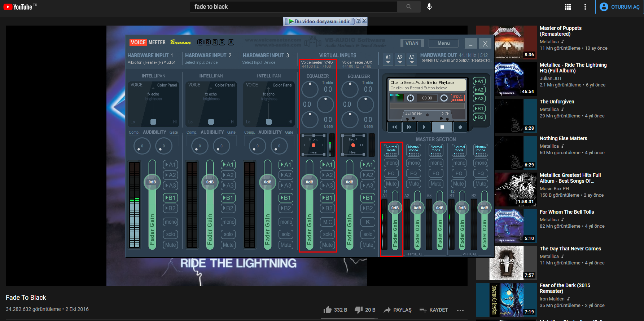Click the Hardware Input 1 header label
Screen dimensions: 644x321
pos(150,55)
